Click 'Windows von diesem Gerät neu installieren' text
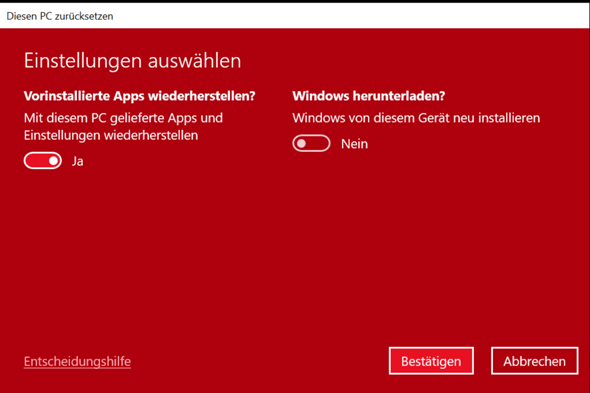 (416, 118)
